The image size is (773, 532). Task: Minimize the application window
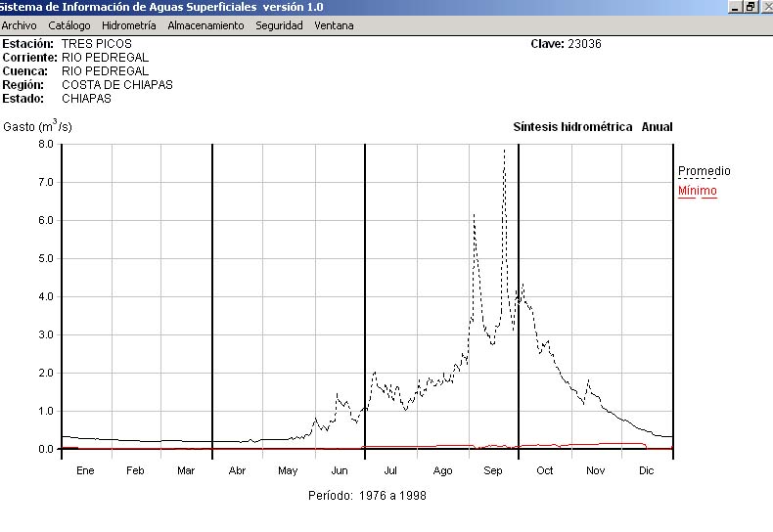[x=735, y=7]
